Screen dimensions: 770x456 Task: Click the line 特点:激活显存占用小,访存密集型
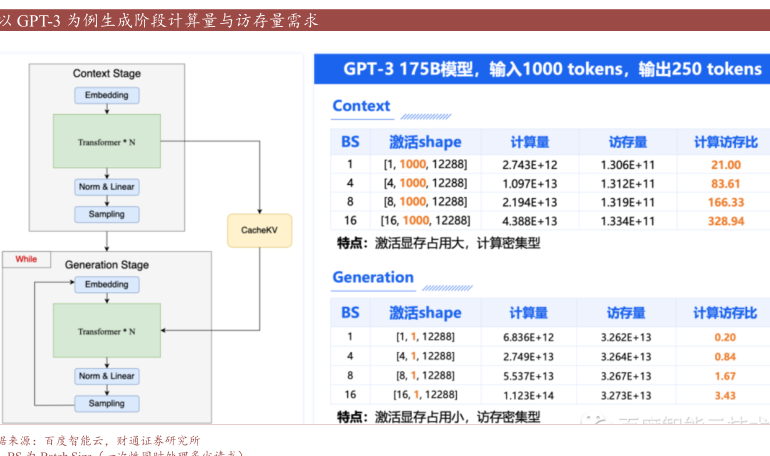point(439,417)
